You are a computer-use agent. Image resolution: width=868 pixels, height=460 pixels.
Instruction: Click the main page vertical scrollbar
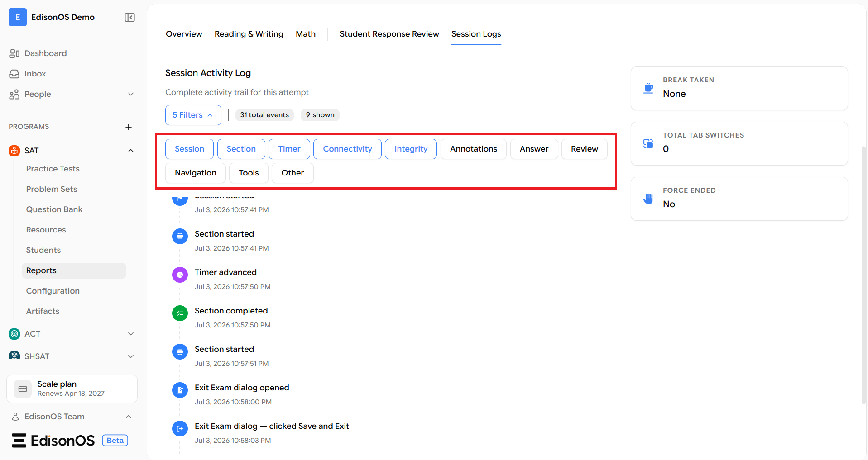(863, 275)
